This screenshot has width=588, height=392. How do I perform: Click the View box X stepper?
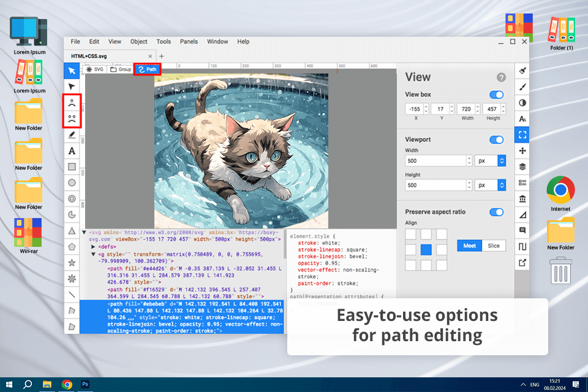coord(426,109)
